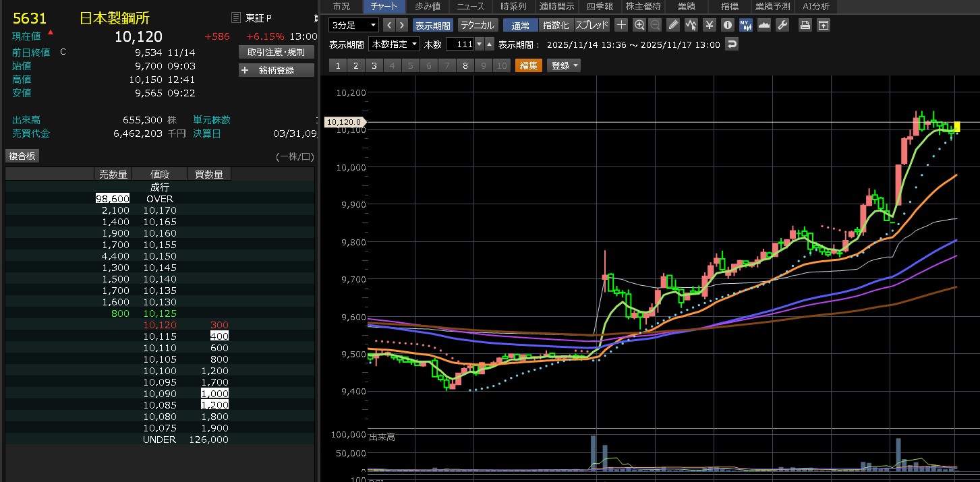Image resolution: width=980 pixels, height=482 pixels.
Task: Toggle the 通常 normal chart mode
Action: click(x=521, y=25)
